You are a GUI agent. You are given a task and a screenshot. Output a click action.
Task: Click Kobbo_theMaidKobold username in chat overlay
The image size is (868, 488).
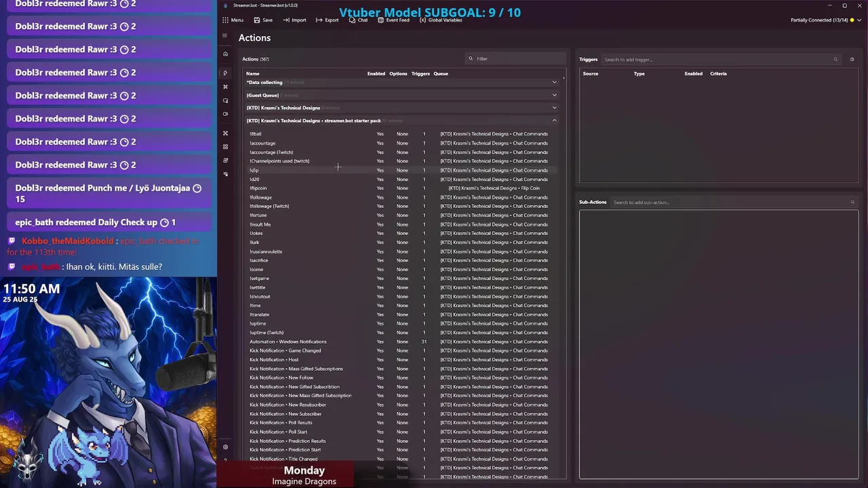(x=67, y=241)
